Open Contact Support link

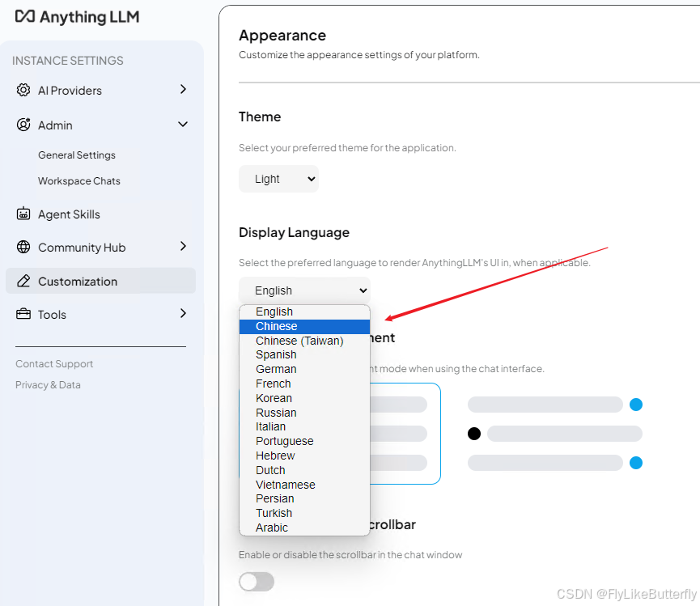54,364
